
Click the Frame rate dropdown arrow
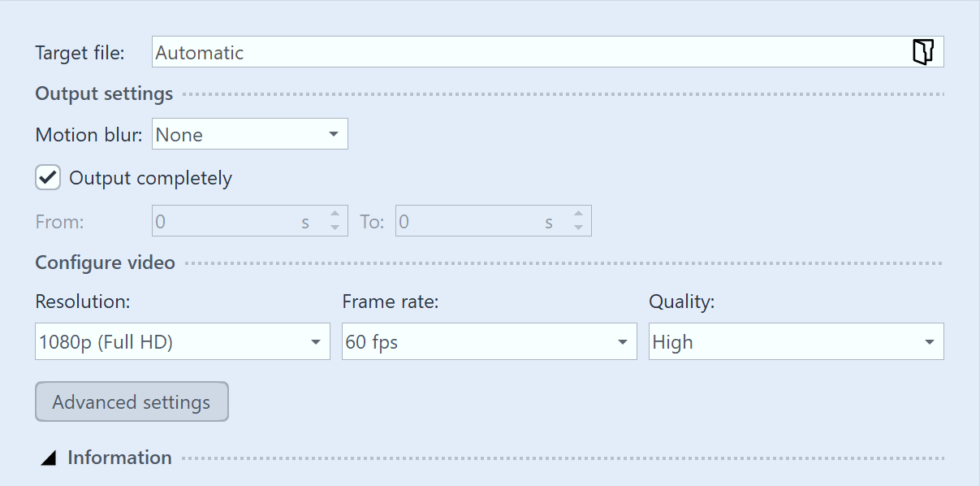pyautogui.click(x=623, y=341)
